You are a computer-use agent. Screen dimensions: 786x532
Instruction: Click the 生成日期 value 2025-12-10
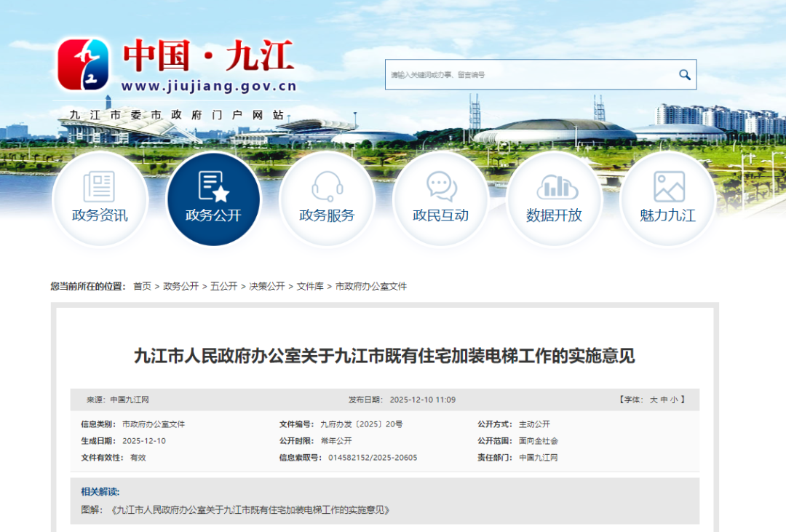coord(144,441)
